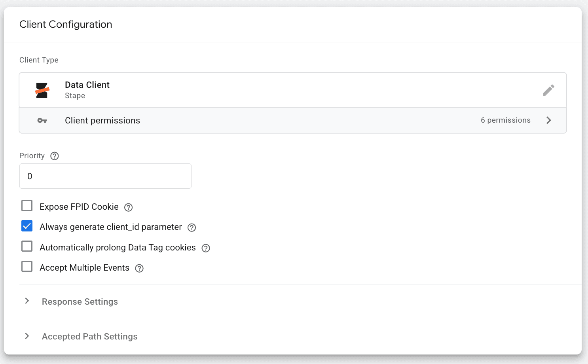Screen dimensions: 588x364
Task: Open the Priority help tooltip
Action: coord(54,156)
